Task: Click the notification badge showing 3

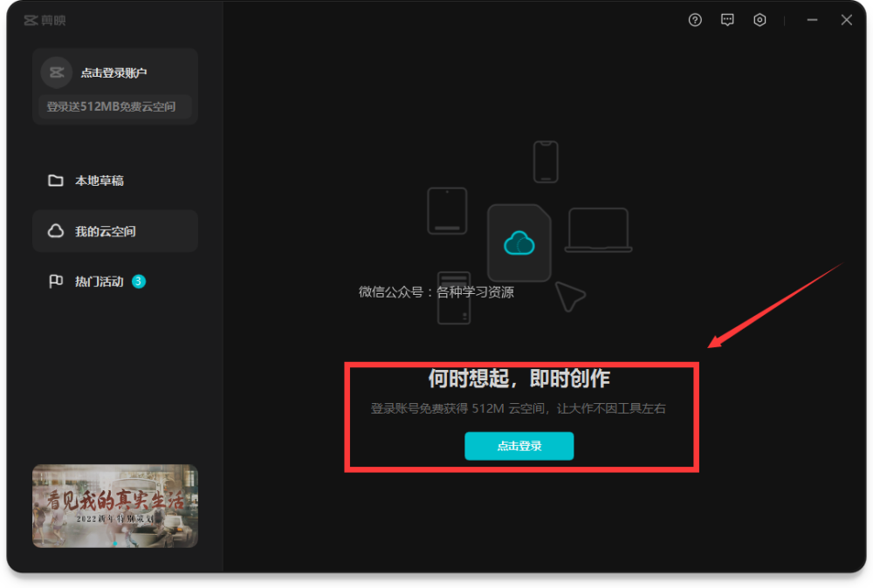Action: pos(139,282)
